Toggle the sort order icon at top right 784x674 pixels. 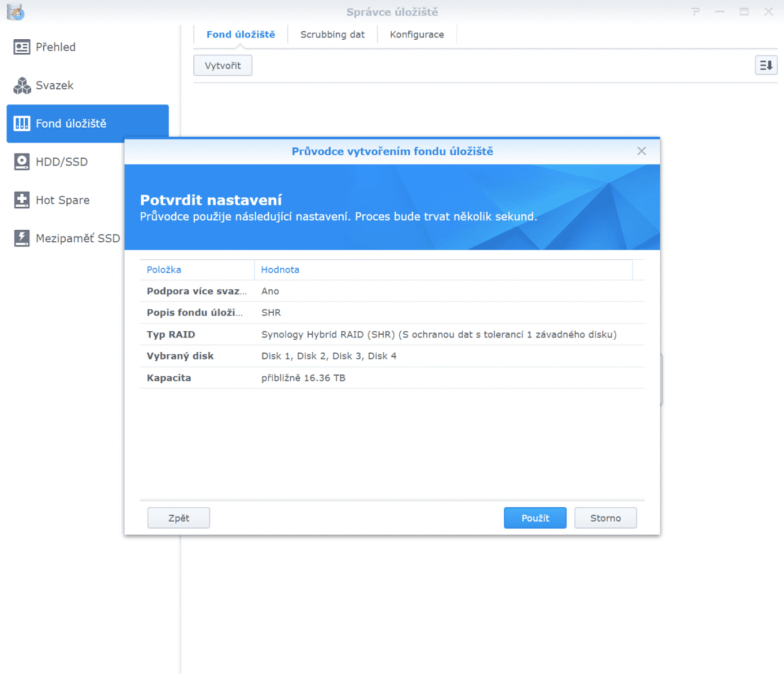tap(766, 65)
